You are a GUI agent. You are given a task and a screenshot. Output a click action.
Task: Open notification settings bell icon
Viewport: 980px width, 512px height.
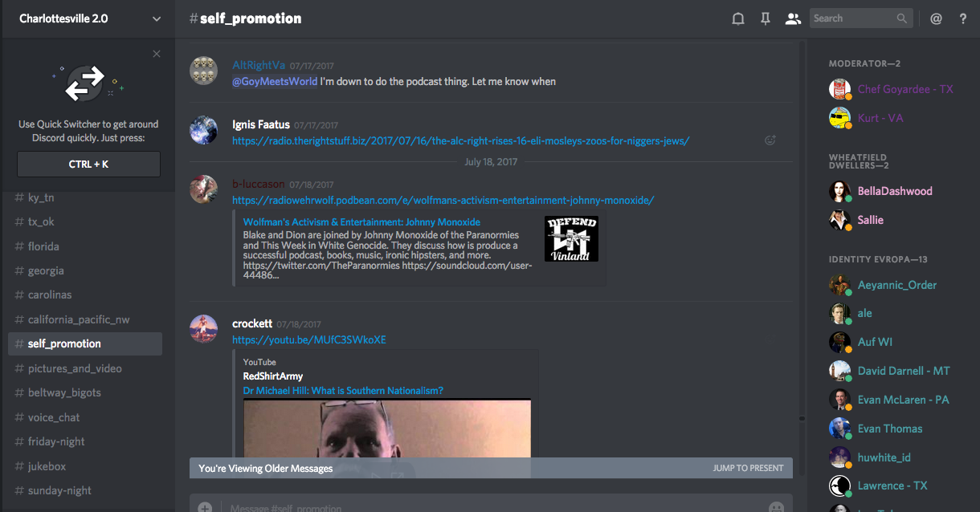point(738,18)
